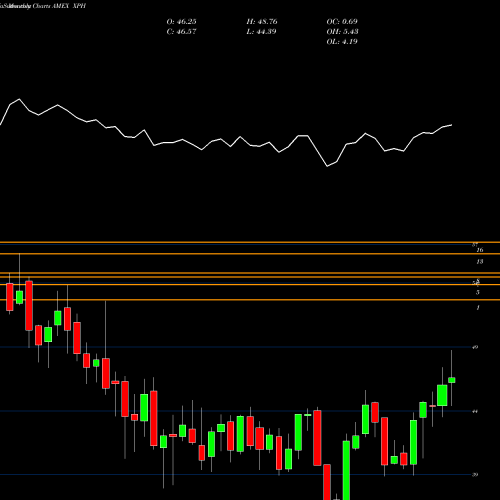Viewport: 500px width, 500px height.
Task: Click the 16 level label
Action: click(x=480, y=250)
